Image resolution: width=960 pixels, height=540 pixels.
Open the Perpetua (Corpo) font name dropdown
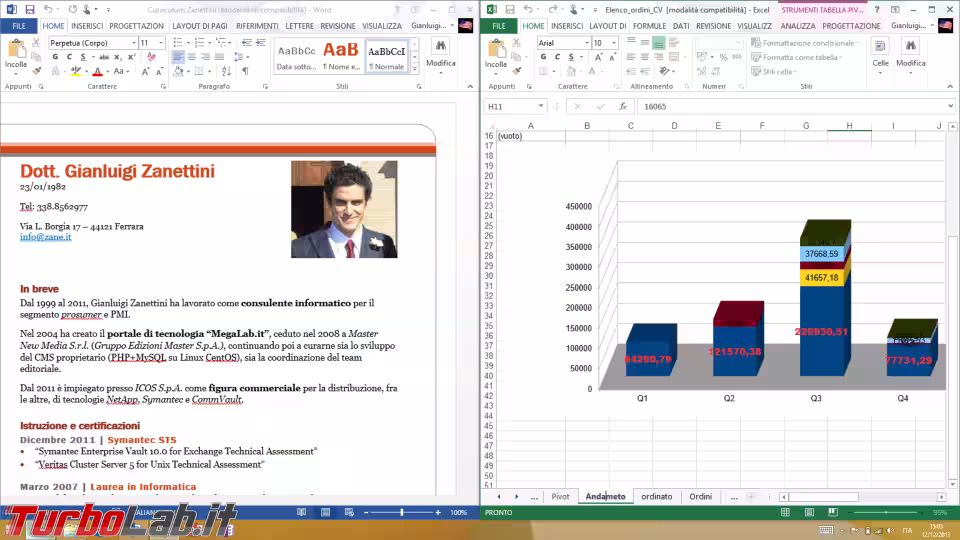tap(132, 43)
